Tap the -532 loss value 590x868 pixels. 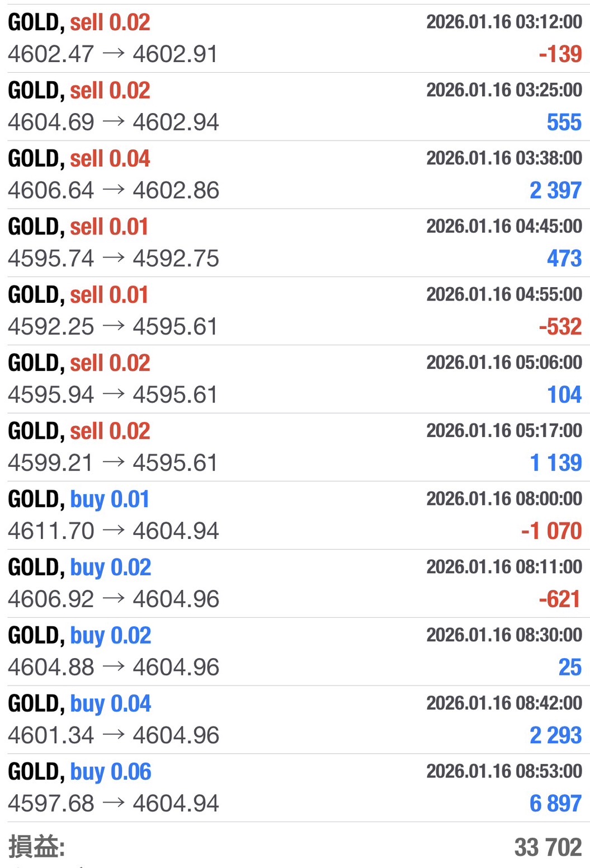tap(560, 327)
